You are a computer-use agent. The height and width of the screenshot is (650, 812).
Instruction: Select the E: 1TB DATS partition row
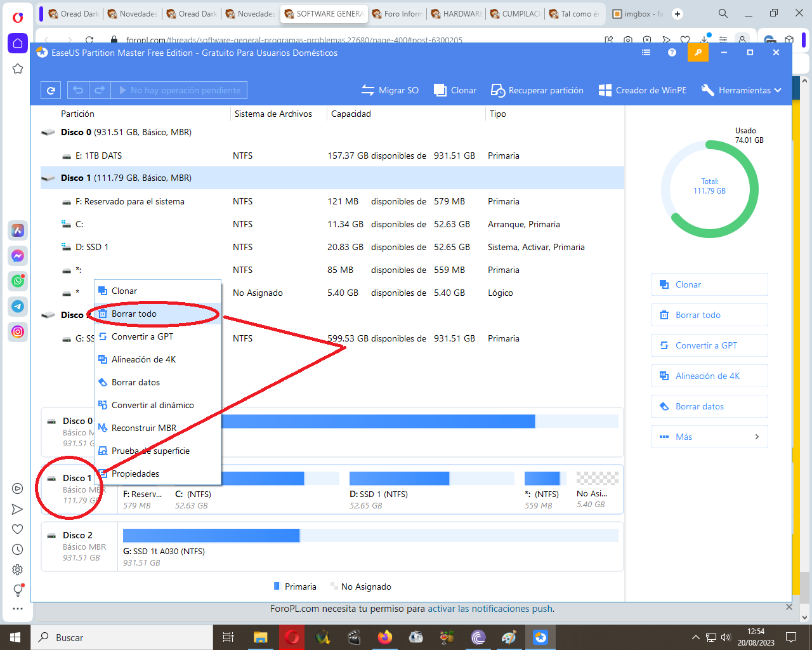click(98, 156)
